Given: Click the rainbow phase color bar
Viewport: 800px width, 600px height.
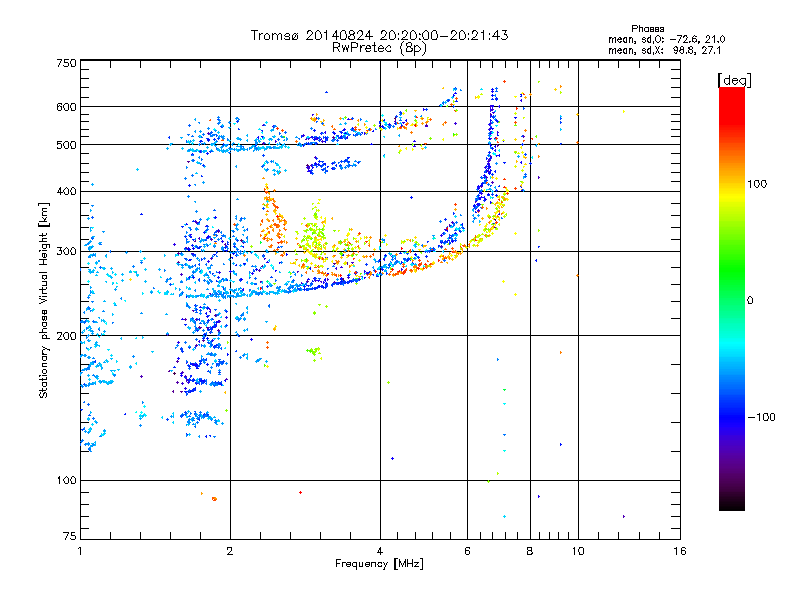Looking at the screenshot, I should coord(732,299).
